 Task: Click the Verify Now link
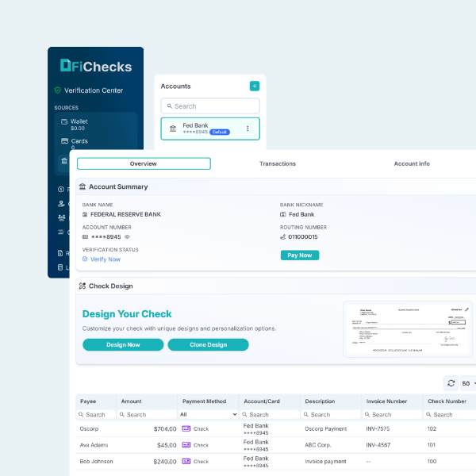click(x=105, y=259)
